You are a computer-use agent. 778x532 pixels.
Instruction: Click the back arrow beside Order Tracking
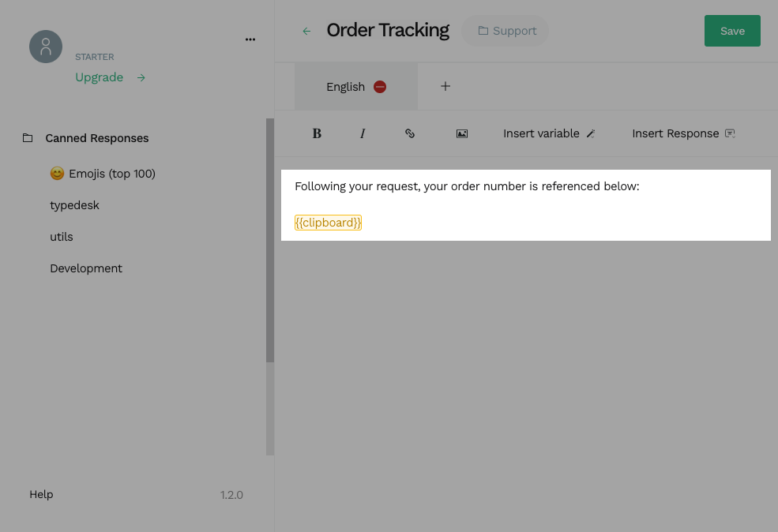(306, 31)
